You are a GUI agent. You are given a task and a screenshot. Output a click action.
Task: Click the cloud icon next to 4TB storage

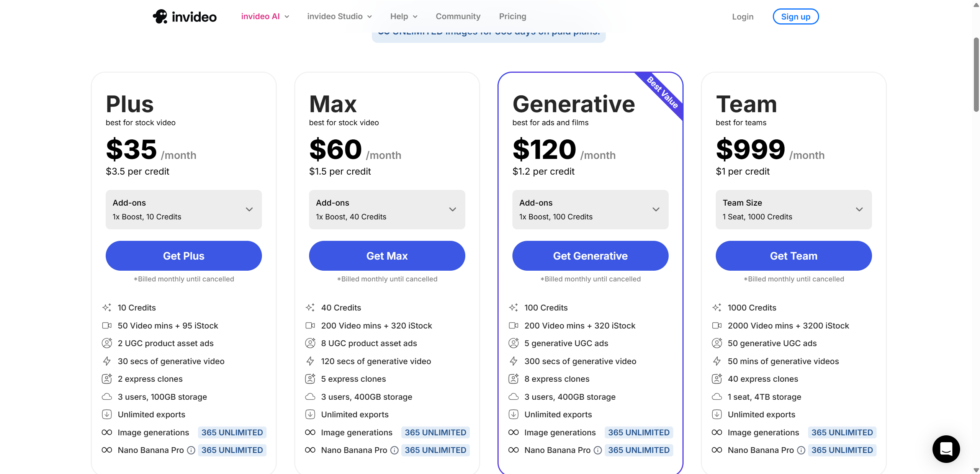point(717,397)
